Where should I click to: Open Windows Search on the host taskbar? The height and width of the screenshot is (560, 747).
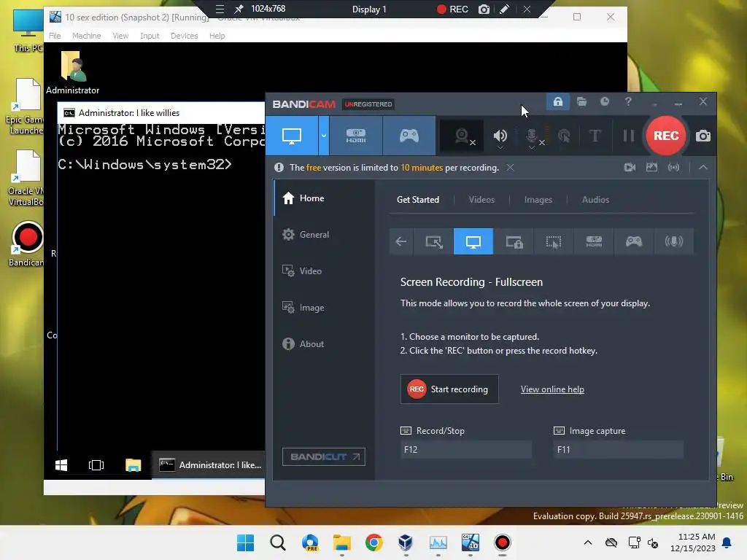pos(278,542)
